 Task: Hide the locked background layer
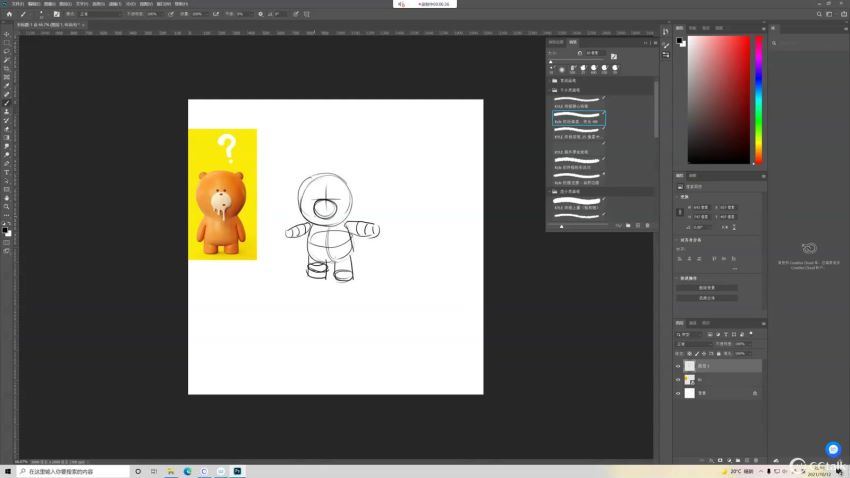click(678, 393)
